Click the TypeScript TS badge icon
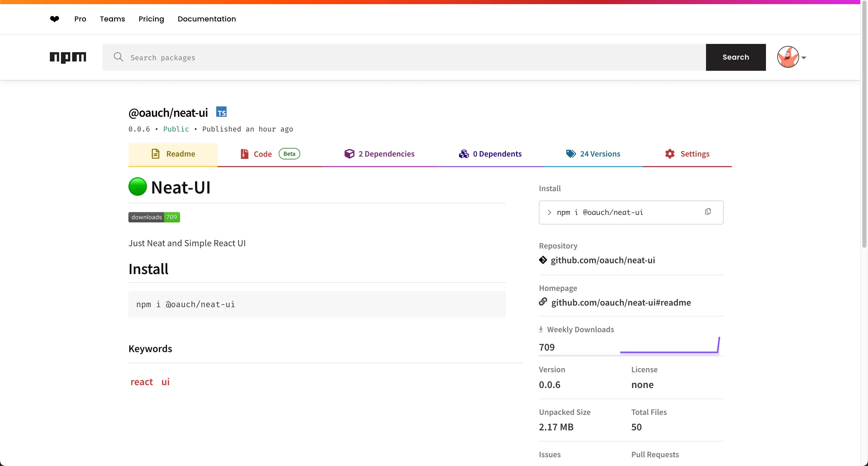 tap(221, 112)
